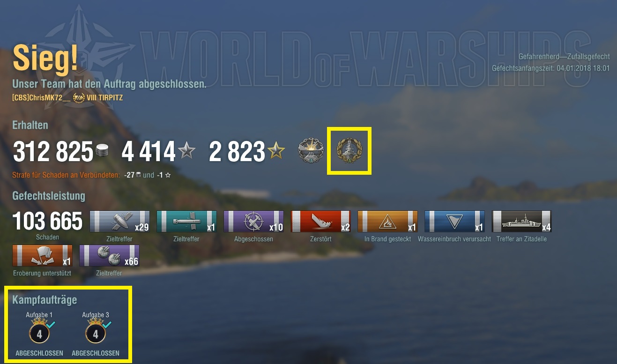The image size is (617, 364).
Task: Select the In Brand gesteckt fire ribbon
Action: [387, 222]
